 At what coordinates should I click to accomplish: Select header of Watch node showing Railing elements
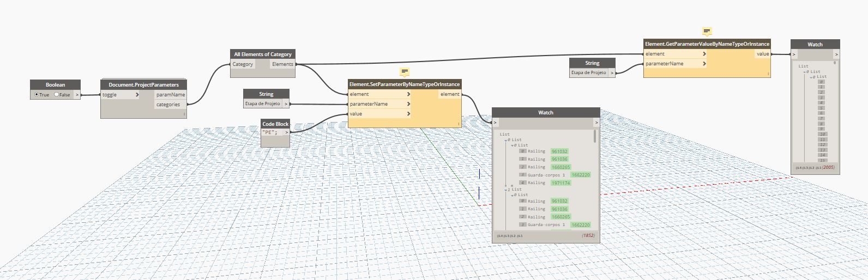546,112
